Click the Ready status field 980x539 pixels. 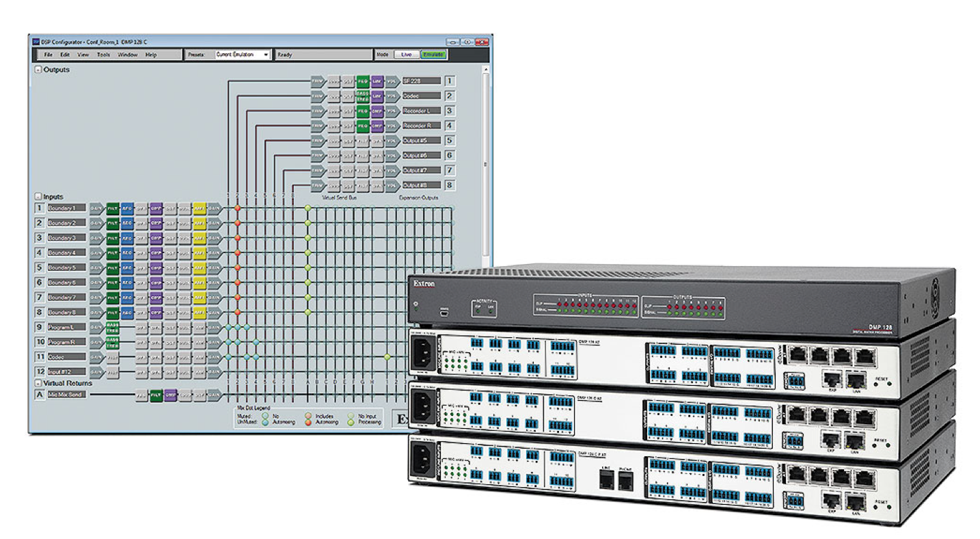click(x=323, y=55)
